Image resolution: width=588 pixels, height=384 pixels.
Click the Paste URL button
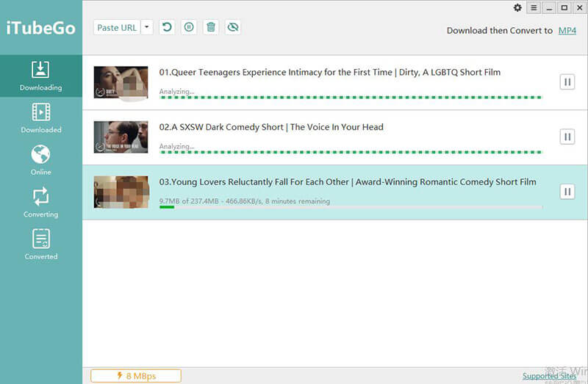(x=117, y=27)
